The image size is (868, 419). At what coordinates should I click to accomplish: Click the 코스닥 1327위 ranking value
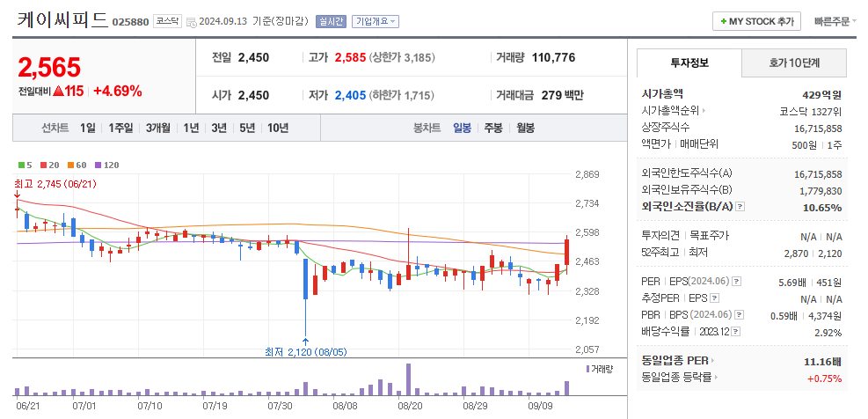click(x=811, y=111)
